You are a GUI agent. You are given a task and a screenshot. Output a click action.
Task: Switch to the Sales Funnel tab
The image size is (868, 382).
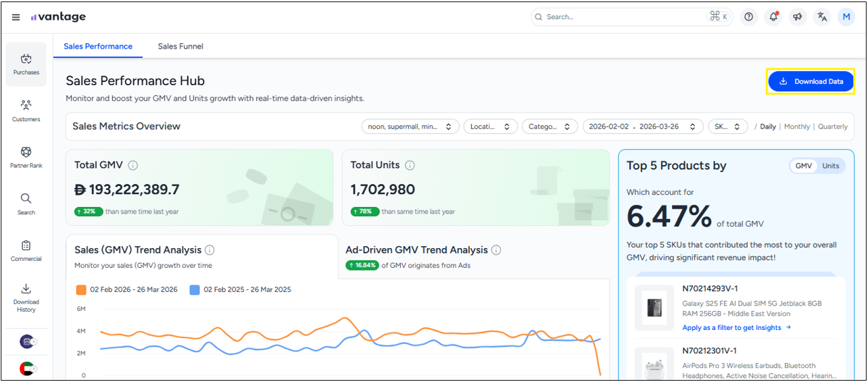coord(180,47)
